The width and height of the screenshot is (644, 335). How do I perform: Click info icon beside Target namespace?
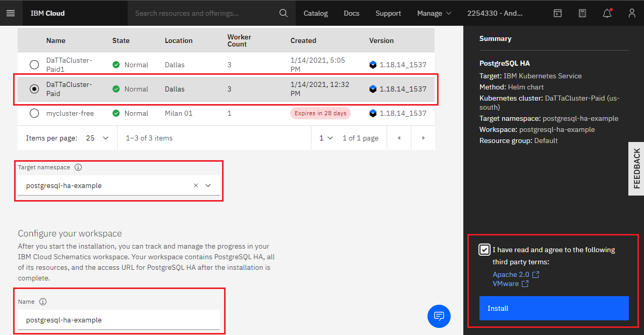click(x=78, y=167)
